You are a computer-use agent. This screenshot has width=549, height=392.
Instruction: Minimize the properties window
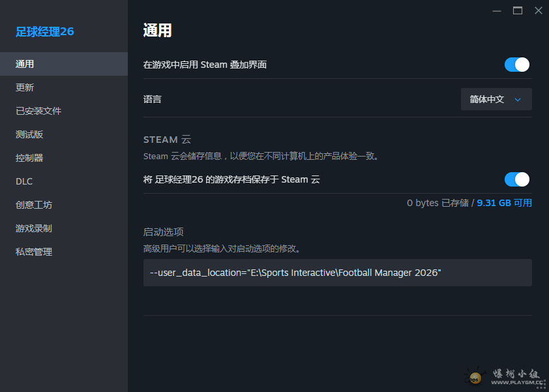tap(497, 10)
